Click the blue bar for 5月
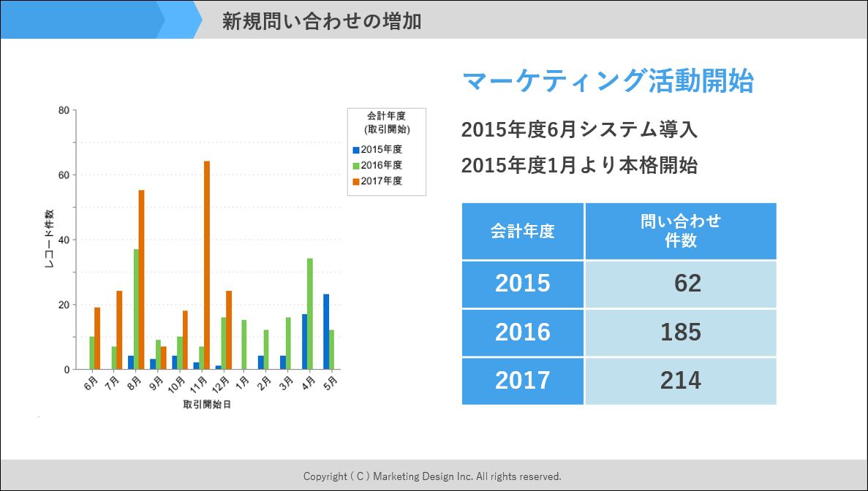868x491 pixels. 326,331
